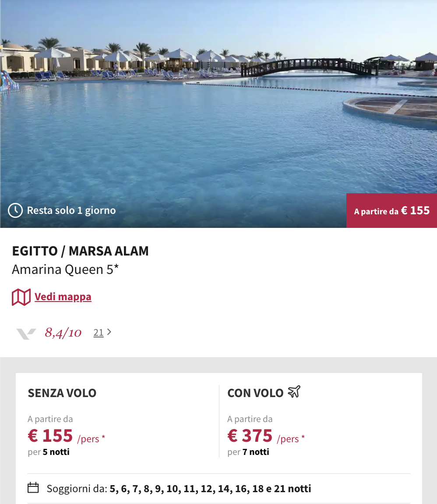Screen dimensions: 437x504
Task: Click the Amarina Queen 5* hotel name
Action: [64, 269]
